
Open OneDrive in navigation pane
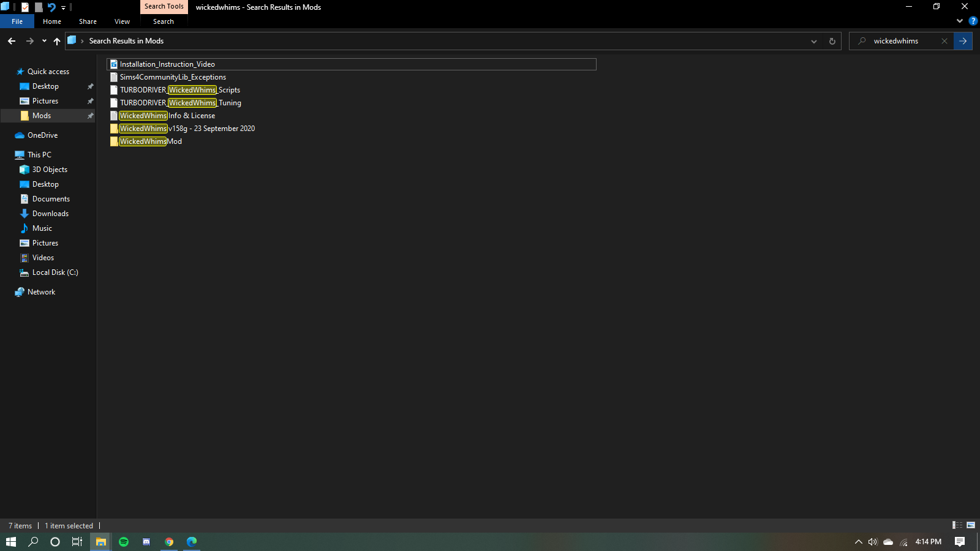[42, 135]
